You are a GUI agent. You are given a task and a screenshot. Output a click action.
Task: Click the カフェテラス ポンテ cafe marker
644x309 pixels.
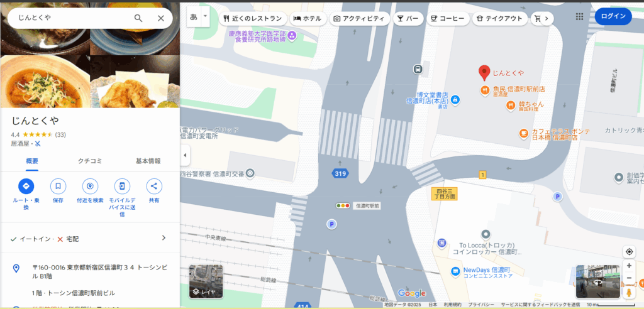click(524, 133)
